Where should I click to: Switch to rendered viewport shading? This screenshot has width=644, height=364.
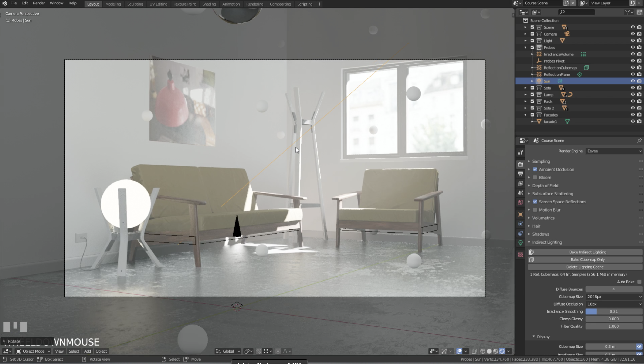pyautogui.click(x=502, y=351)
